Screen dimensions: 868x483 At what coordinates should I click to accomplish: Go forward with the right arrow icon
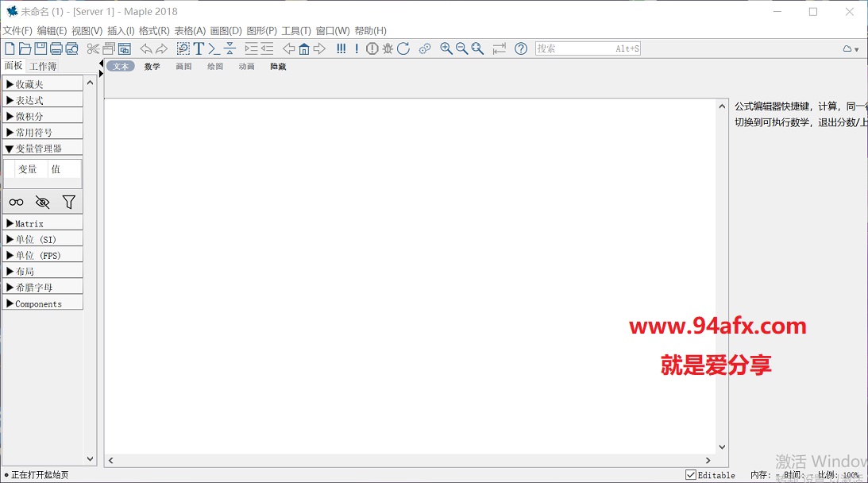(319, 48)
